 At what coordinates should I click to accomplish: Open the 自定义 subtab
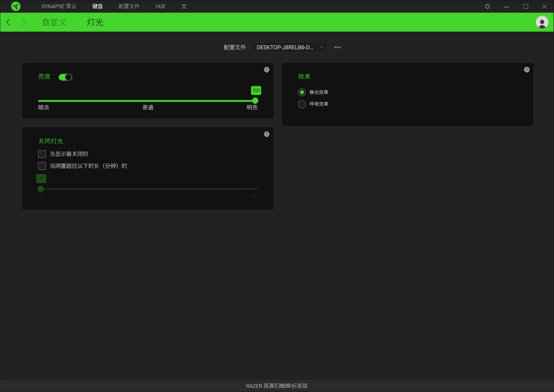coord(54,22)
